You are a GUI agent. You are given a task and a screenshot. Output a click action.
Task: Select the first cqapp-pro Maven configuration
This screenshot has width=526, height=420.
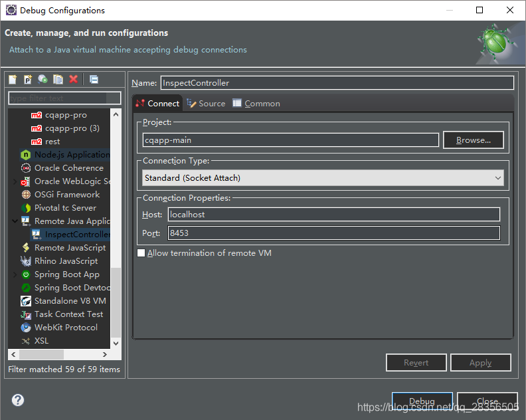[66, 115]
